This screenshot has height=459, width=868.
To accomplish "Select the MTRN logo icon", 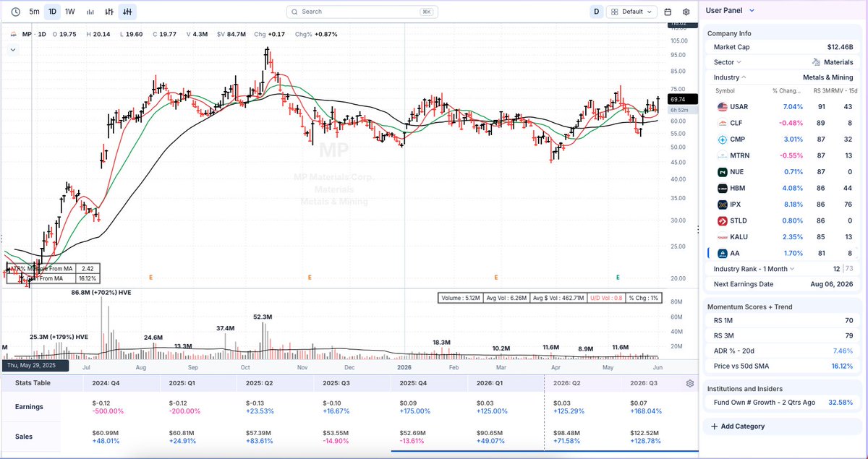I will pyautogui.click(x=723, y=155).
